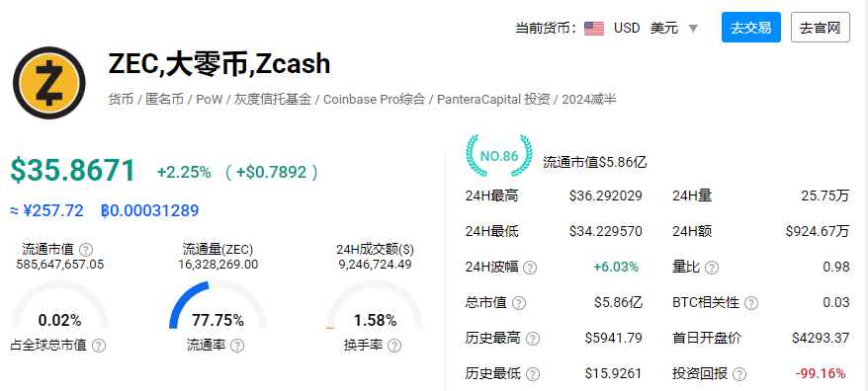Click the NO.86 rank badge
The width and height of the screenshot is (868, 391).
[x=499, y=156]
